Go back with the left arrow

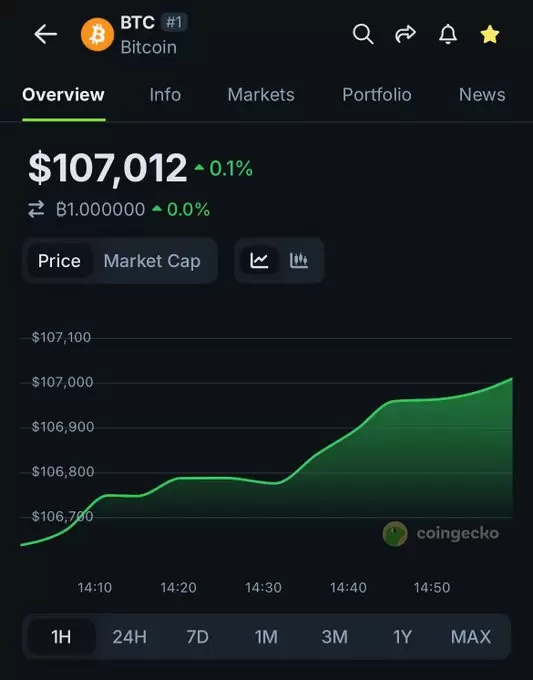click(x=46, y=34)
